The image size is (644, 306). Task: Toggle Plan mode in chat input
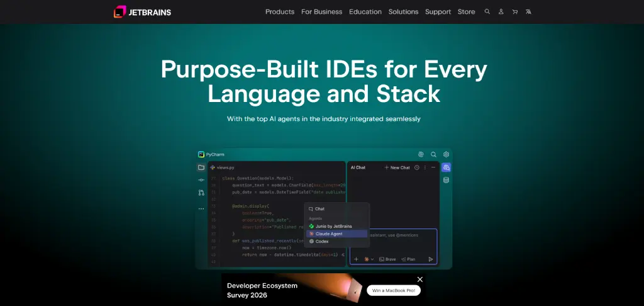click(408, 259)
